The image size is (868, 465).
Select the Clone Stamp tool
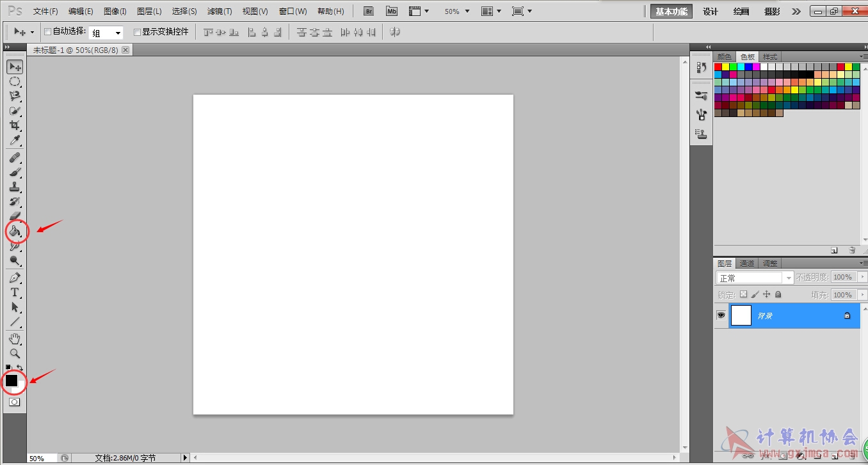[15, 187]
